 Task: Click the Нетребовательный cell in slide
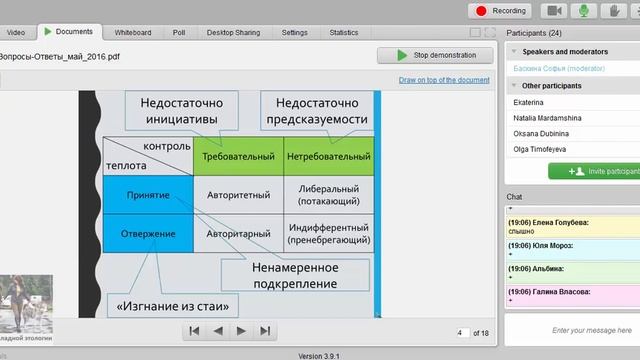329,156
